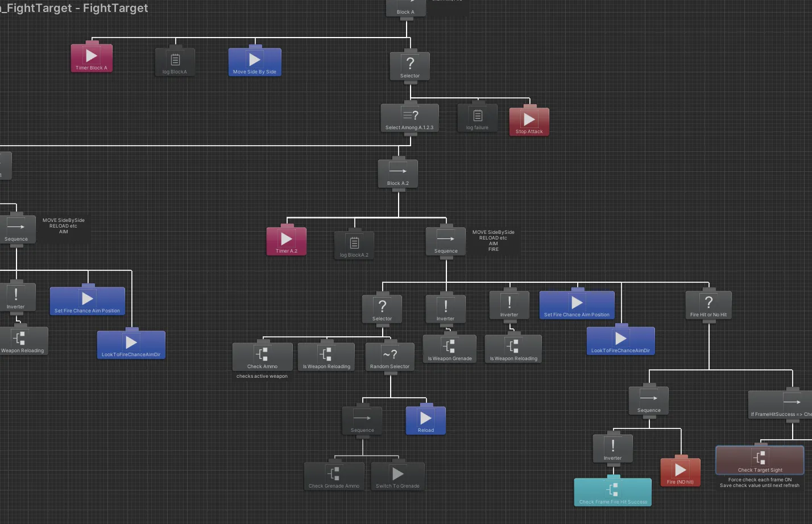Select the Switch To Grenade node
This screenshot has height=524, width=812.
[398, 476]
